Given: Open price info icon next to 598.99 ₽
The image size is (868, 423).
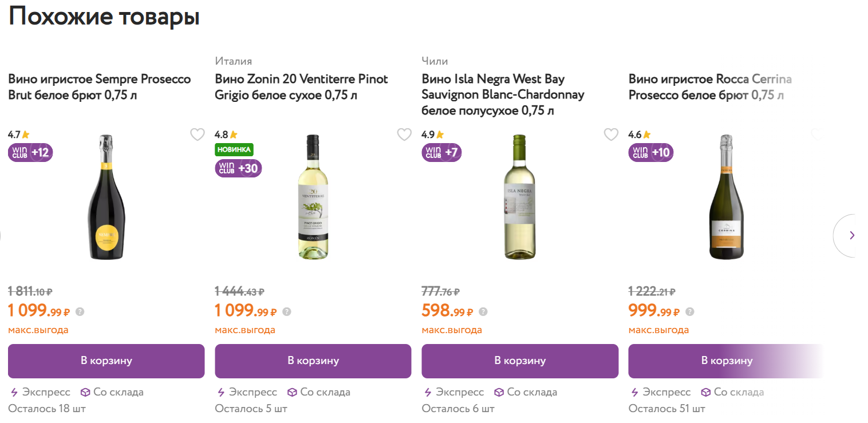Looking at the screenshot, I should 483,312.
